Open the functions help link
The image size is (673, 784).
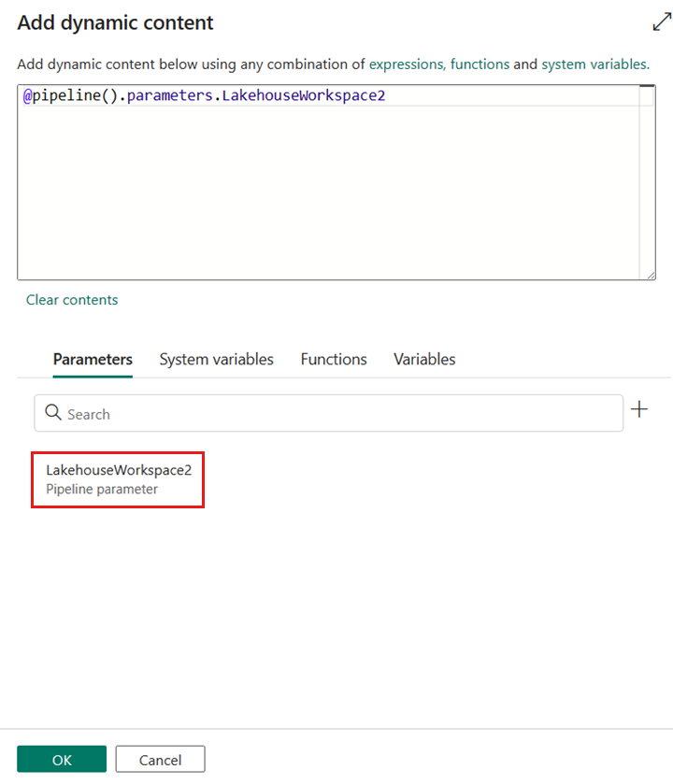coord(480,64)
